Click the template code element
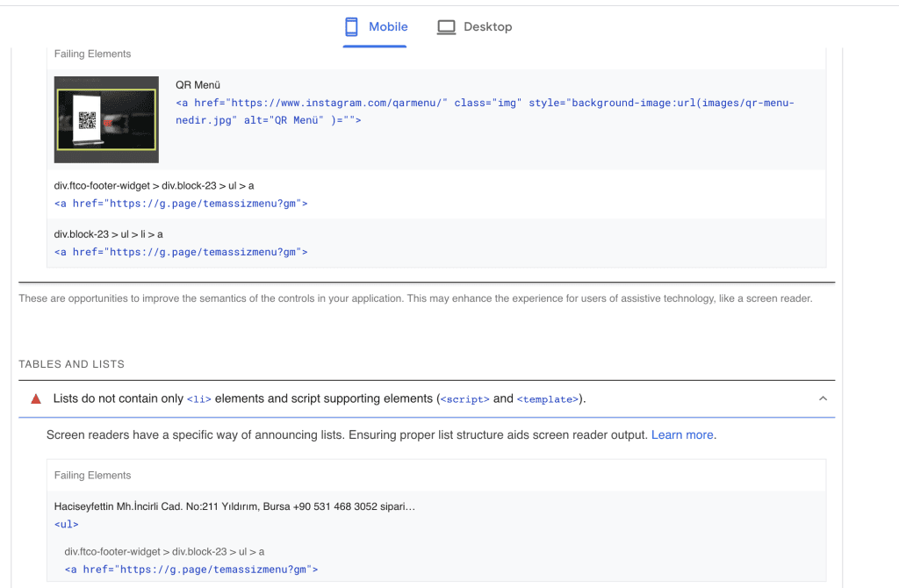The width and height of the screenshot is (899, 588). point(548,398)
